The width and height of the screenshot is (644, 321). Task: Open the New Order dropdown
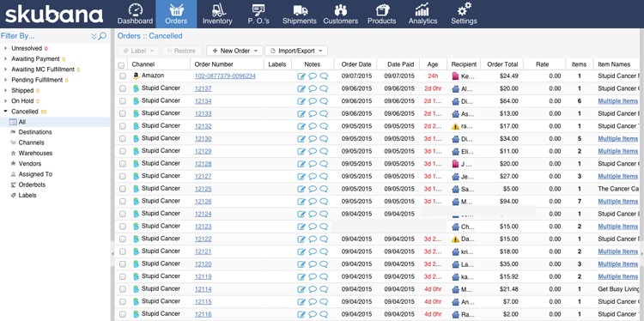coord(234,51)
